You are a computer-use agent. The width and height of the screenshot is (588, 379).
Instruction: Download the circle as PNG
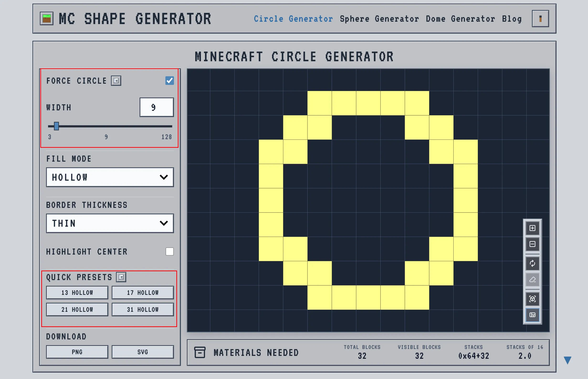coord(77,352)
